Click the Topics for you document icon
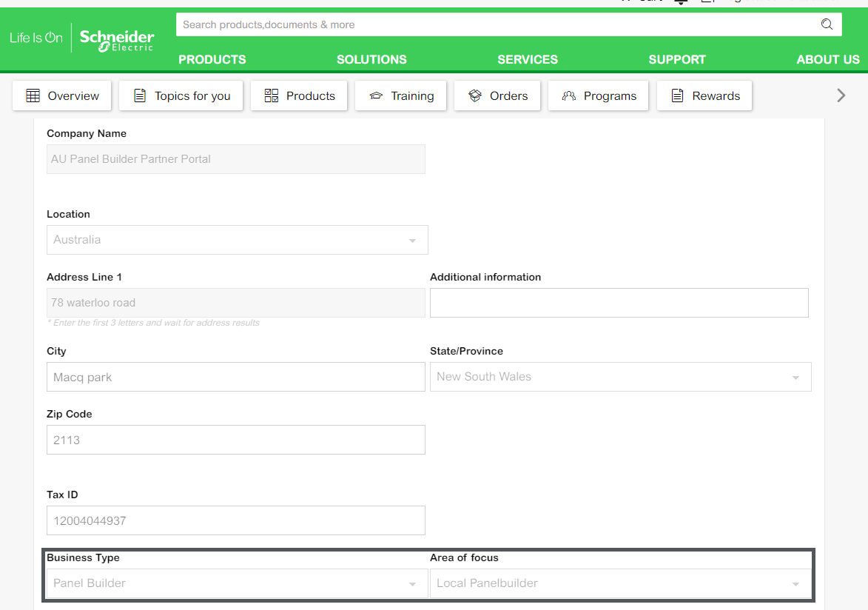Image resolution: width=868 pixels, height=610 pixels. click(140, 95)
